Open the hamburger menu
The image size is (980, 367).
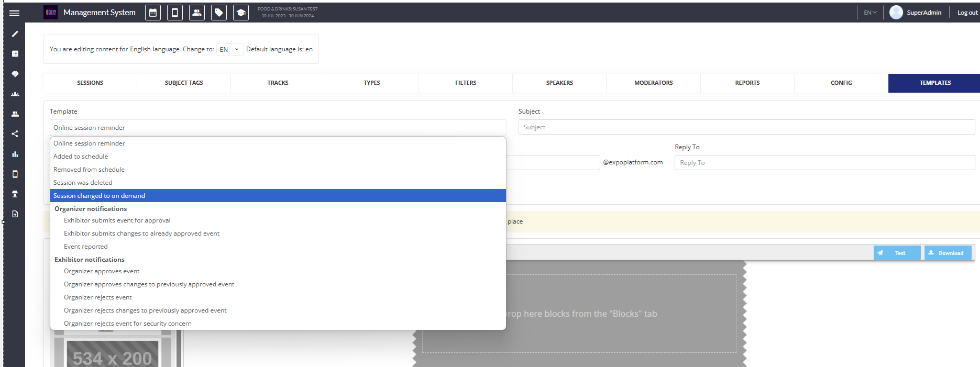pyautogui.click(x=14, y=13)
